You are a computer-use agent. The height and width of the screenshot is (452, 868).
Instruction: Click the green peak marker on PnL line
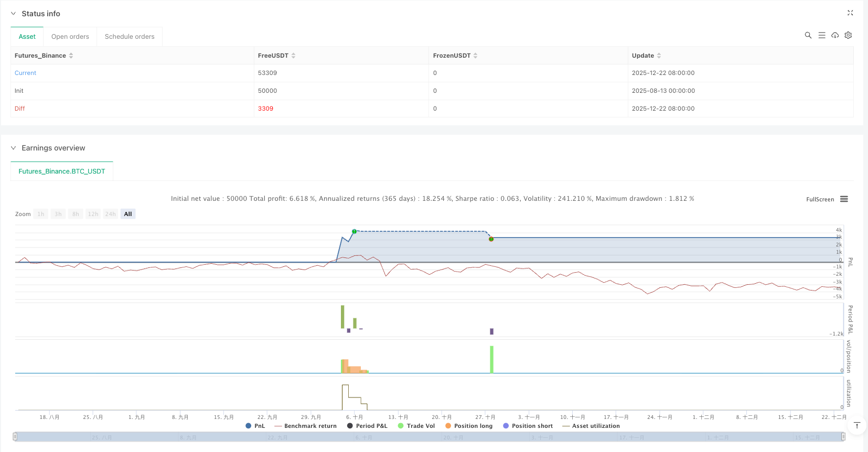tap(354, 231)
